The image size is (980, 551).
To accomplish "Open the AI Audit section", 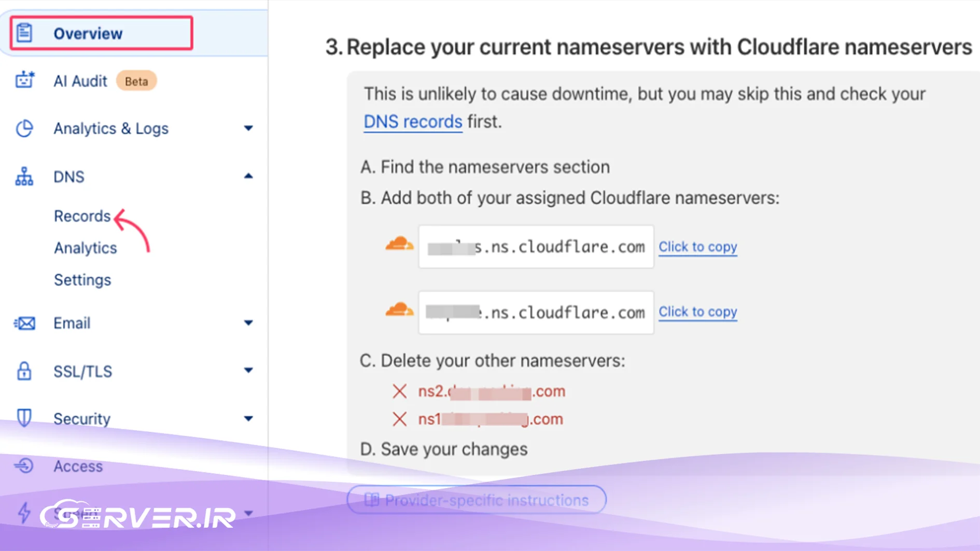I will (x=80, y=81).
